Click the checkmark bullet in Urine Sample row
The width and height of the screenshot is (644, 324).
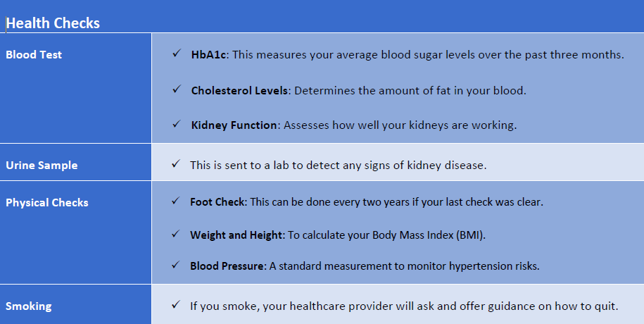point(176,164)
